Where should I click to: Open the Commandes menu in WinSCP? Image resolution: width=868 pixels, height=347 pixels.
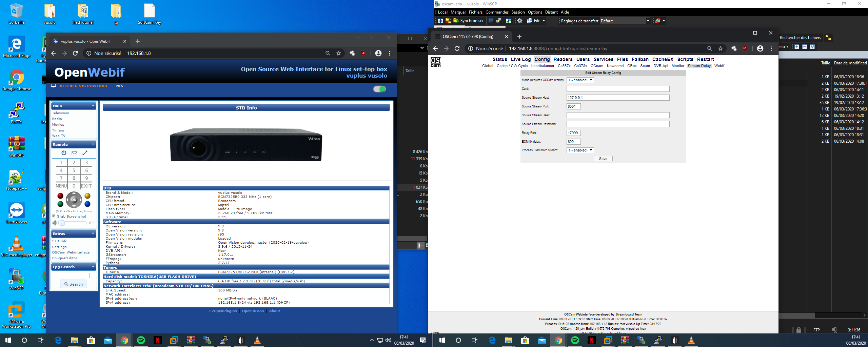point(497,12)
